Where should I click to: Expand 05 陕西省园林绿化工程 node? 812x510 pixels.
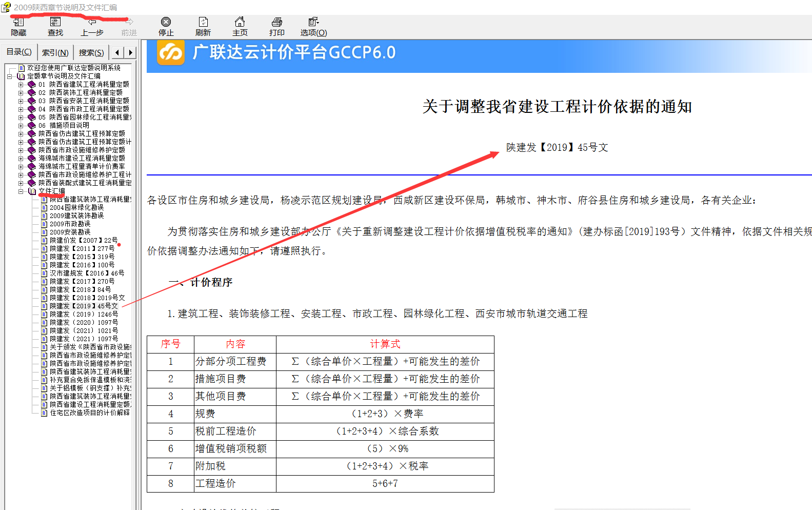21,117
